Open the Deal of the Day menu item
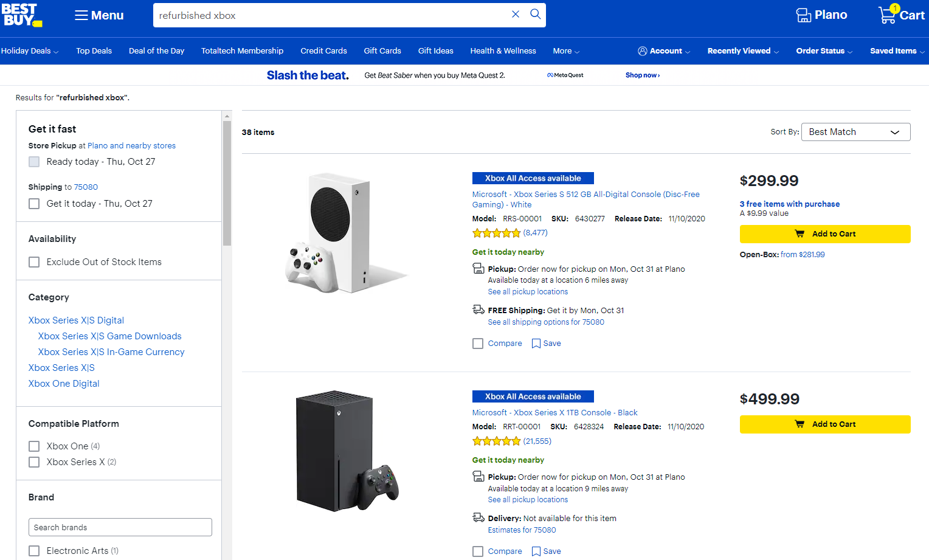This screenshot has width=929, height=560. [x=156, y=51]
